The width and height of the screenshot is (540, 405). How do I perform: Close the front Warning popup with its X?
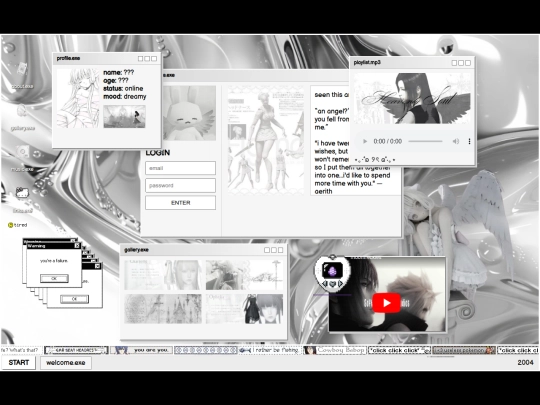click(77, 246)
